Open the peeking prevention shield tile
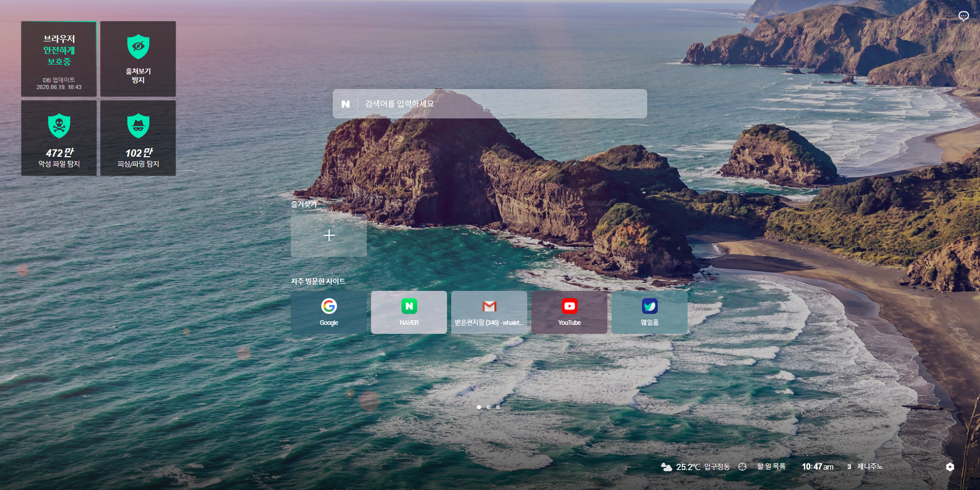This screenshot has height=490, width=980. pos(138,59)
